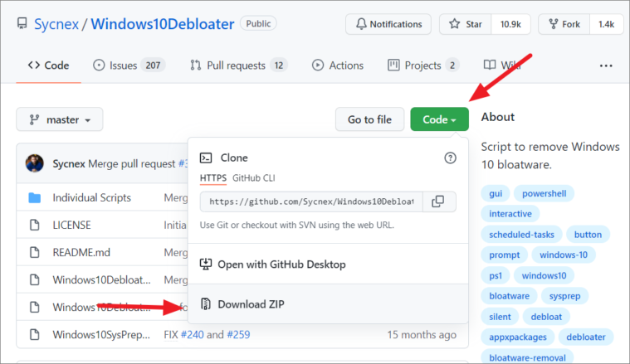Open issue #240 link

192,334
